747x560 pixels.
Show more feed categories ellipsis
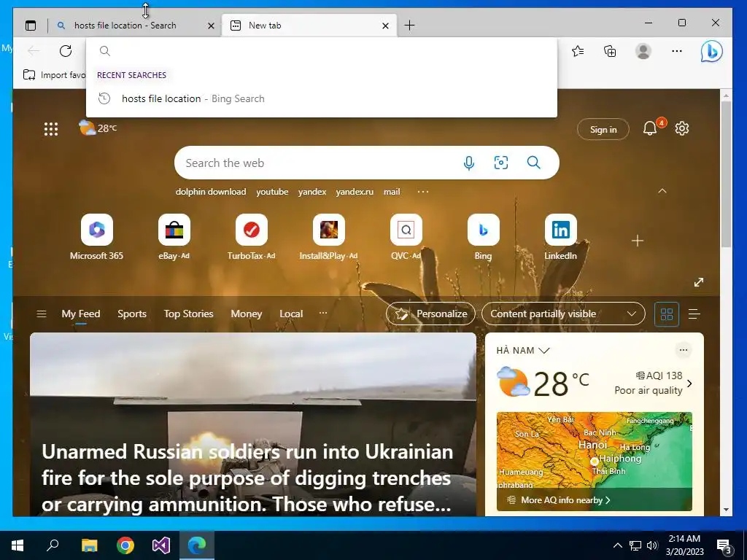[x=323, y=313]
